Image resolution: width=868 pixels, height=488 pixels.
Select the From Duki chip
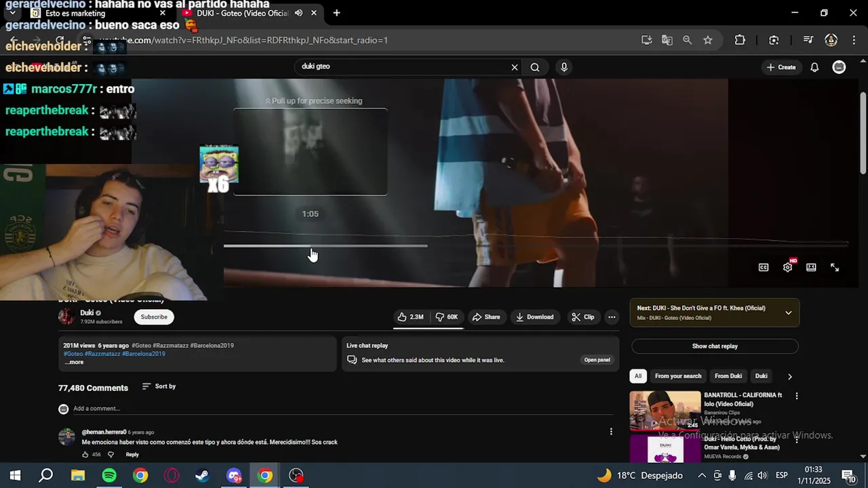[728, 376]
